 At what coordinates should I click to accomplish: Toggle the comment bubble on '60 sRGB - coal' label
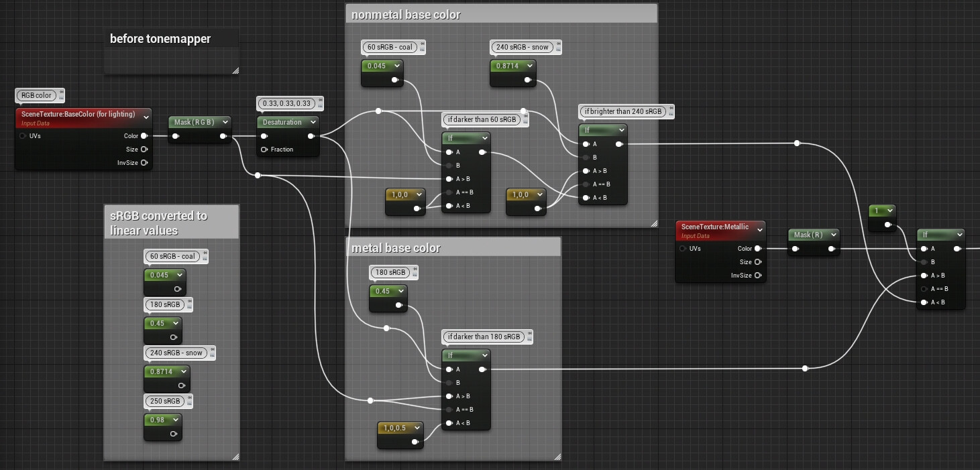pos(422,44)
